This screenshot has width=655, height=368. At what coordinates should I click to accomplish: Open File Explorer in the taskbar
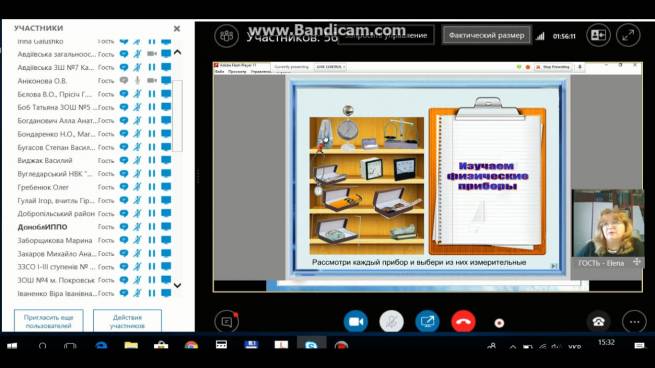(131, 345)
